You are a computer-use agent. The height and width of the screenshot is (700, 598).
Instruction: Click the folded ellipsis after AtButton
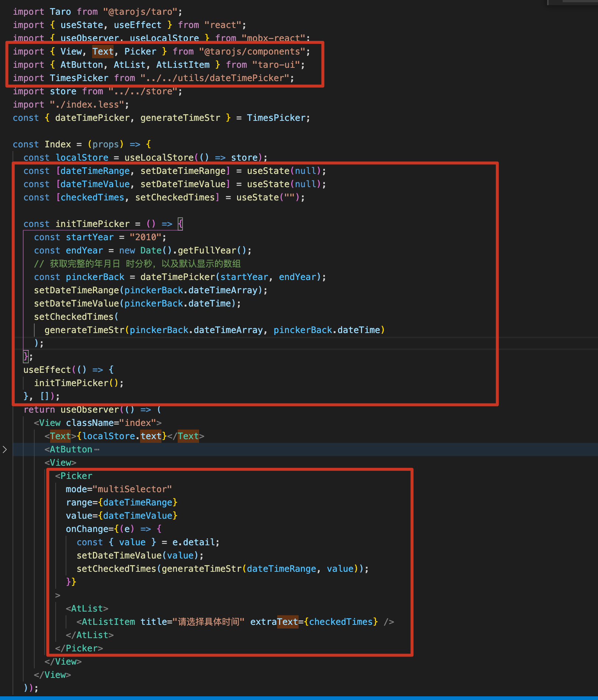pyautogui.click(x=97, y=449)
